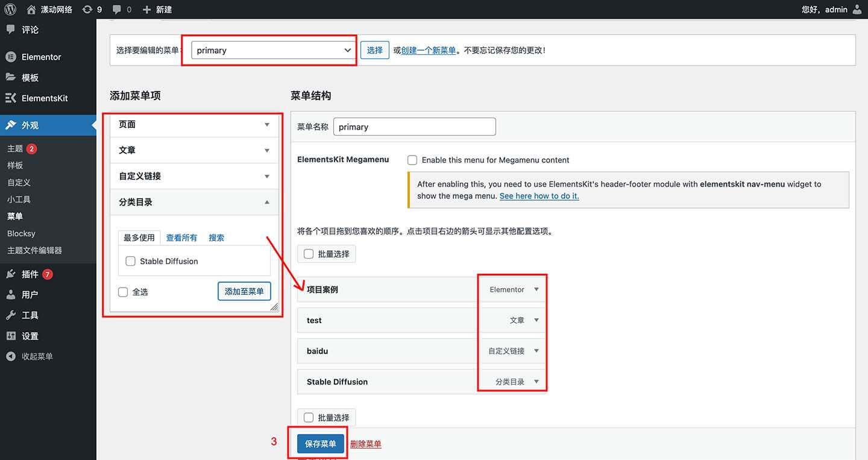Open the Elementor sidebar icon
This screenshot has width=868, height=460.
tap(10, 57)
